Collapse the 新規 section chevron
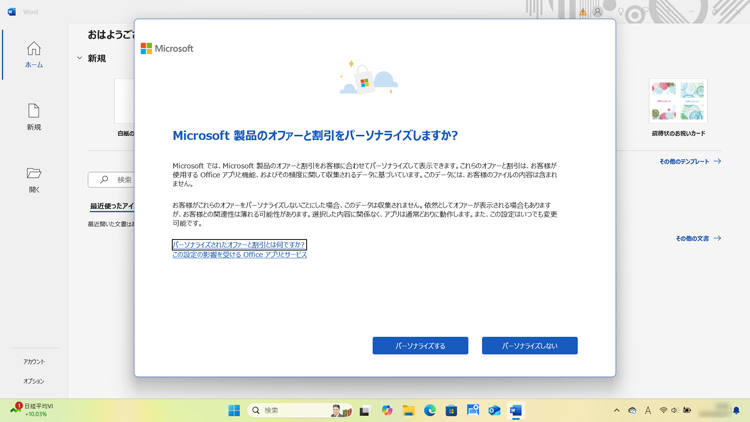This screenshot has width=750, height=422. [x=80, y=59]
